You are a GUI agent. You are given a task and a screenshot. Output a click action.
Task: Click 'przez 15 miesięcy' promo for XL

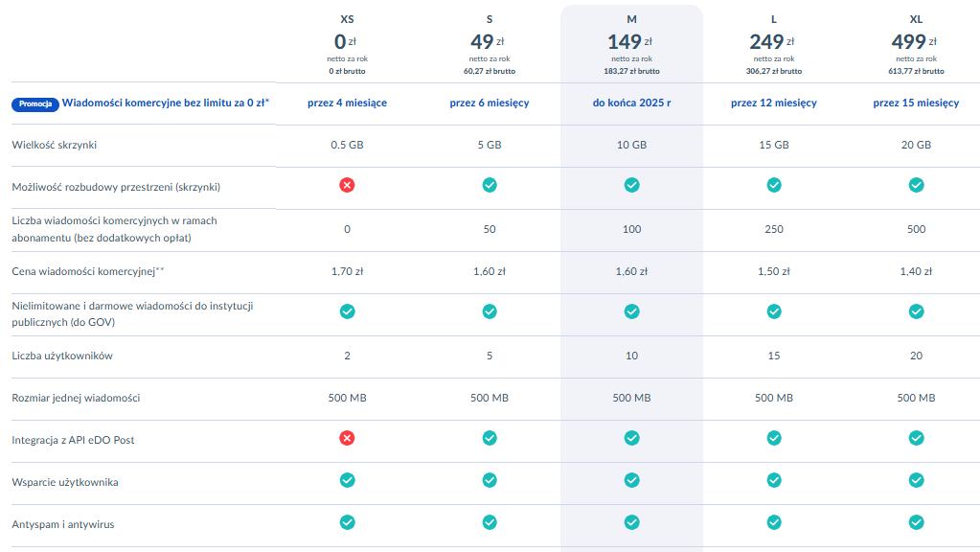[x=916, y=103]
